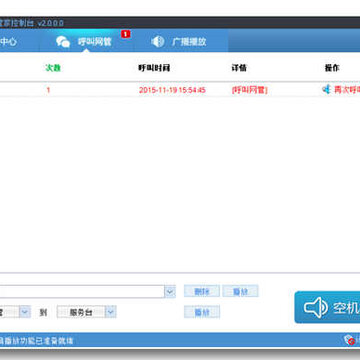Select the 2015-11-19 call record row
The height and width of the screenshot is (360, 360).
click(180, 90)
